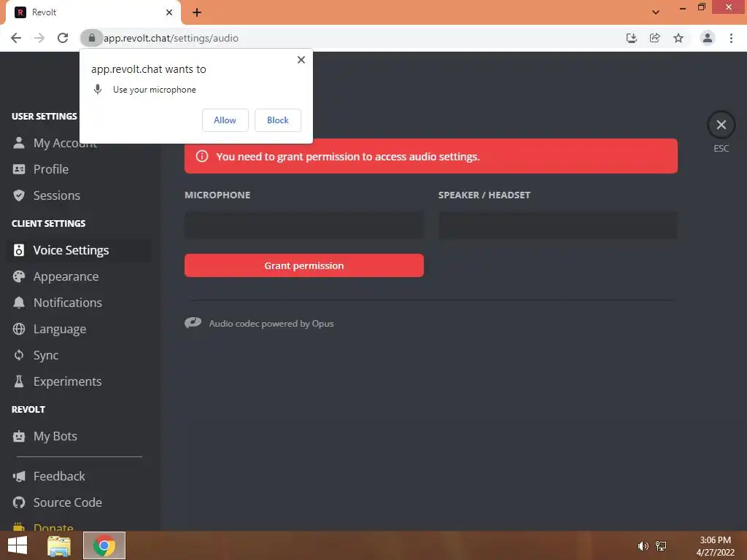Image resolution: width=747 pixels, height=560 pixels.
Task: Close the Revolt browser tab
Action: point(169,12)
